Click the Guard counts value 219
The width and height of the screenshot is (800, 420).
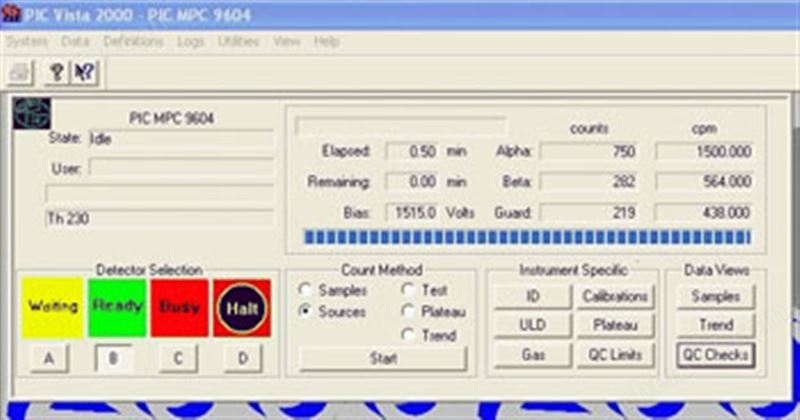(x=589, y=212)
